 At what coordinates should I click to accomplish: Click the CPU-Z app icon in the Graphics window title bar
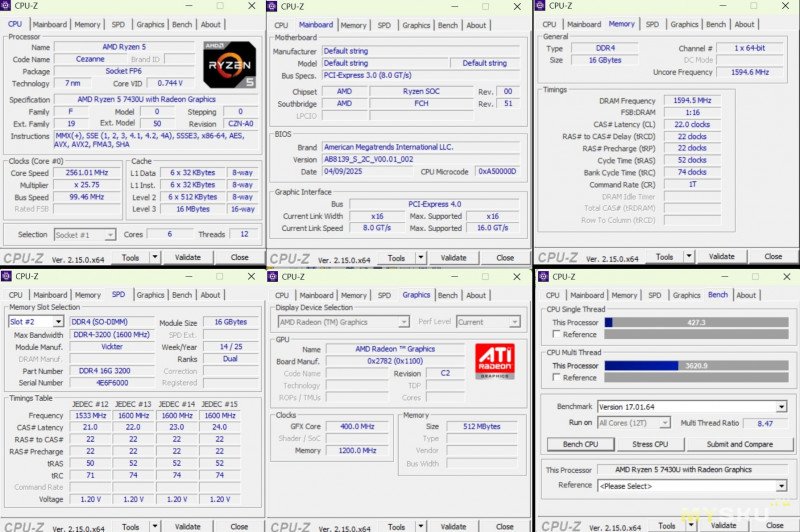[x=272, y=276]
